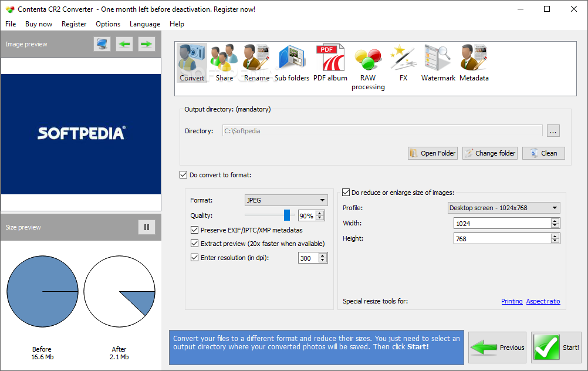Show next image with green right arrow
Viewport: 588px width, 371px height.
146,44
